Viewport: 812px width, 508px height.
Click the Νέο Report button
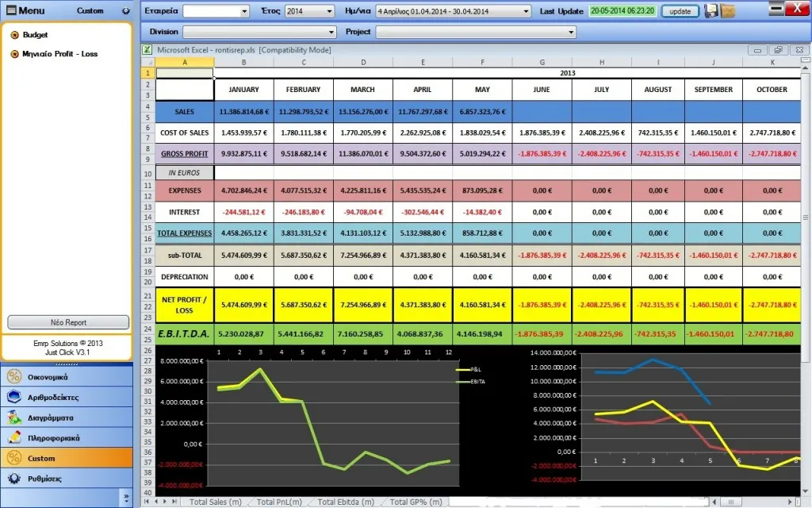pos(68,322)
